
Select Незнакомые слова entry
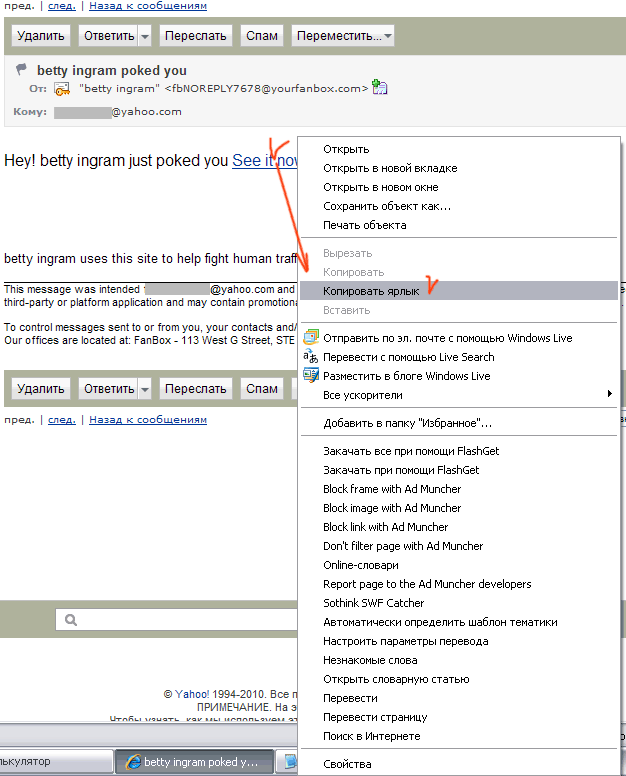click(x=459, y=660)
